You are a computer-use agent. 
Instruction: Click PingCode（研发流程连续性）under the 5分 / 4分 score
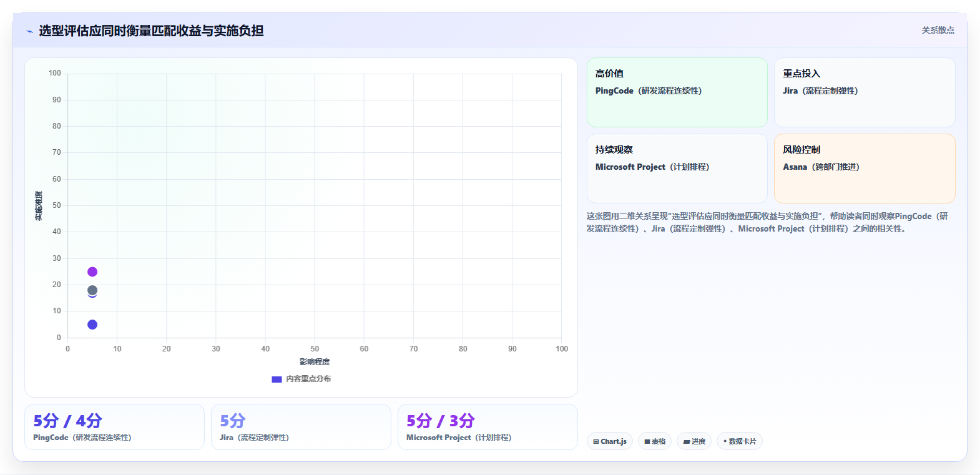[x=82, y=438]
